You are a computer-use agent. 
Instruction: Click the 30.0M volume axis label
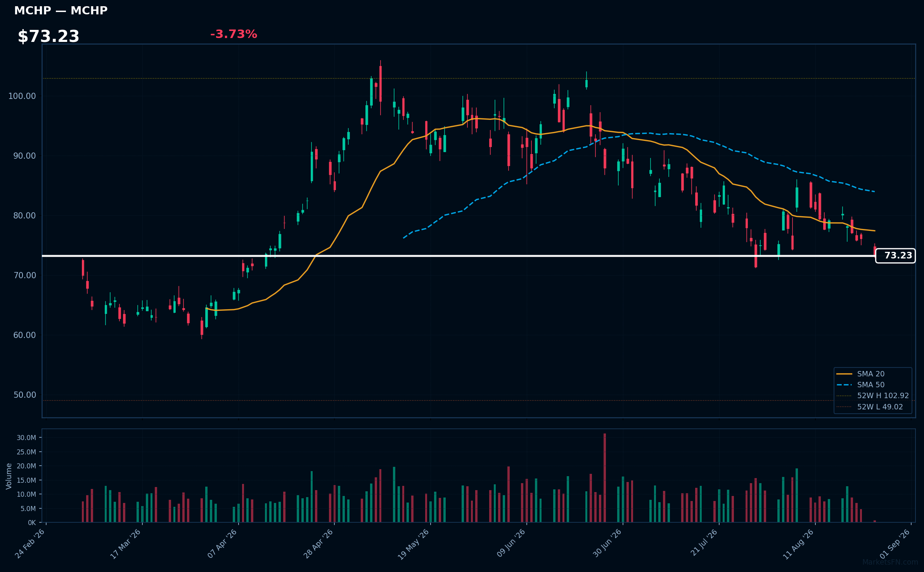[26, 438]
